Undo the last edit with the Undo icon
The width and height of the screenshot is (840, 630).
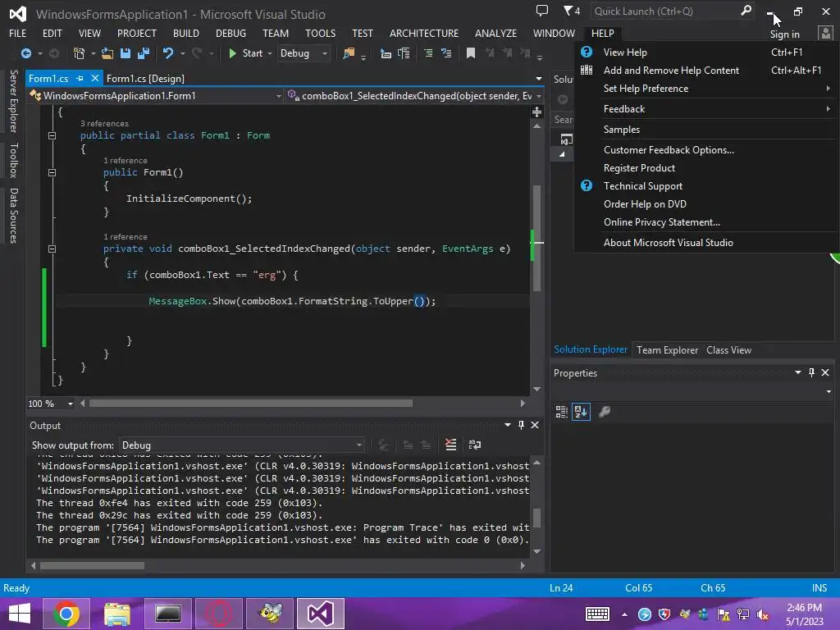pos(168,53)
